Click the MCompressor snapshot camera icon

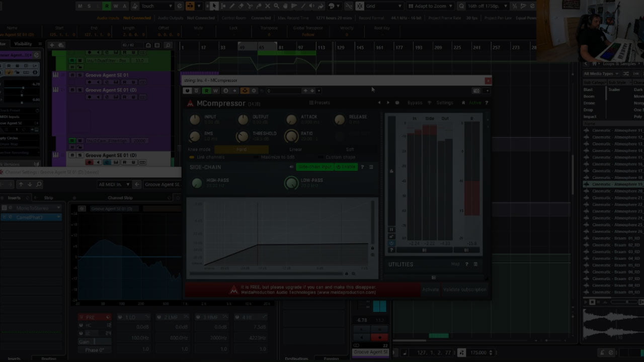[476, 91]
